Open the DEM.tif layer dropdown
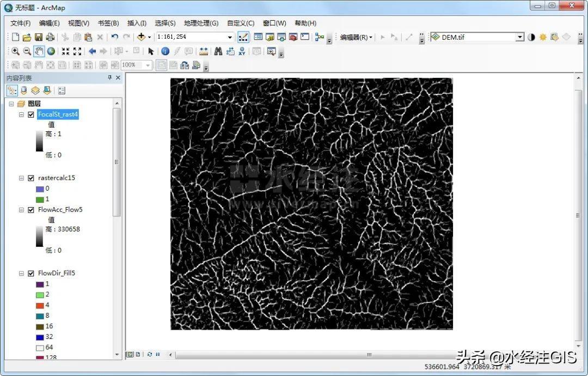588x376 pixels. (x=519, y=37)
